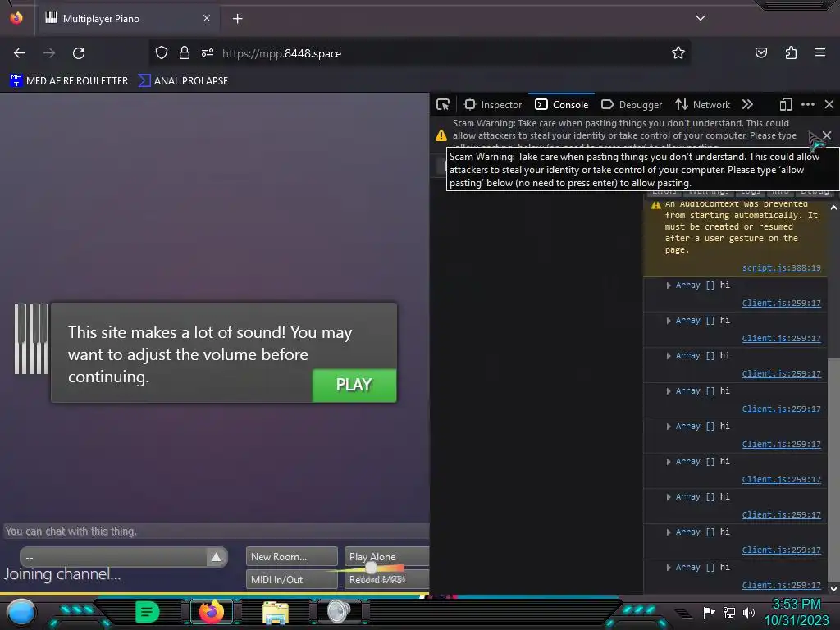Open the MEDIAFIRE ROULETTER bookmark
The image size is (840, 630).
[69, 81]
